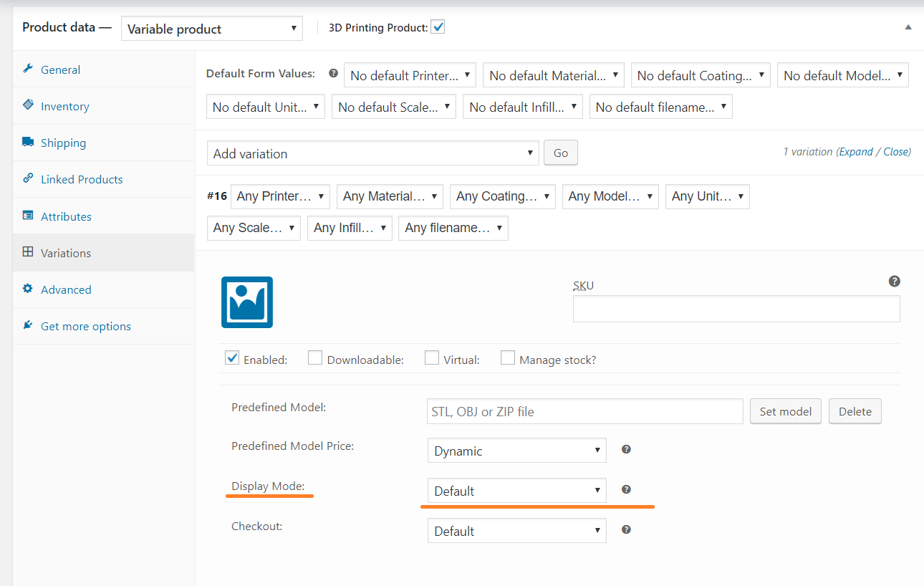Open No default Unit dropdown

266,107
